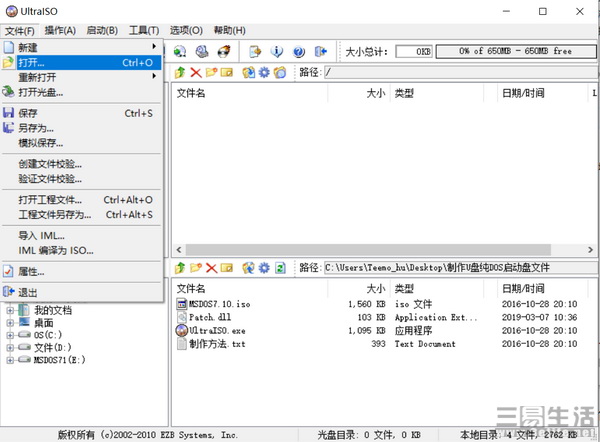Open the 帮助(H) menu
The width and height of the screenshot is (600, 442).
tap(229, 31)
